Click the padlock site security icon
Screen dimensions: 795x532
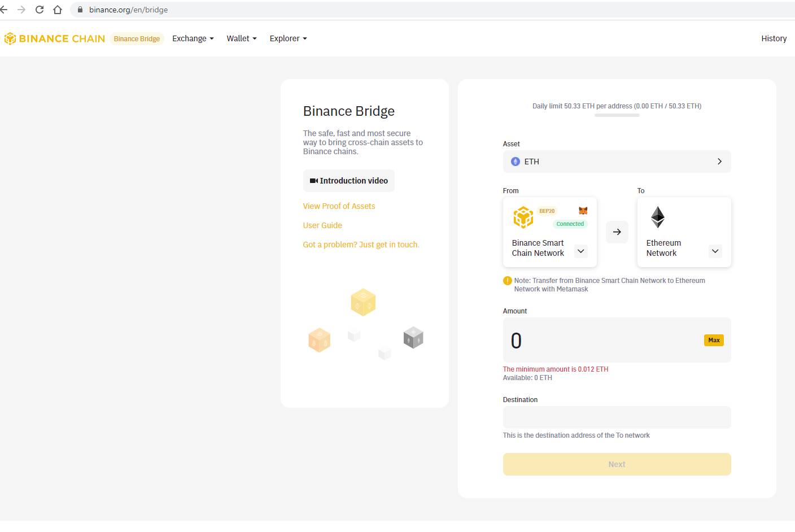[80, 10]
